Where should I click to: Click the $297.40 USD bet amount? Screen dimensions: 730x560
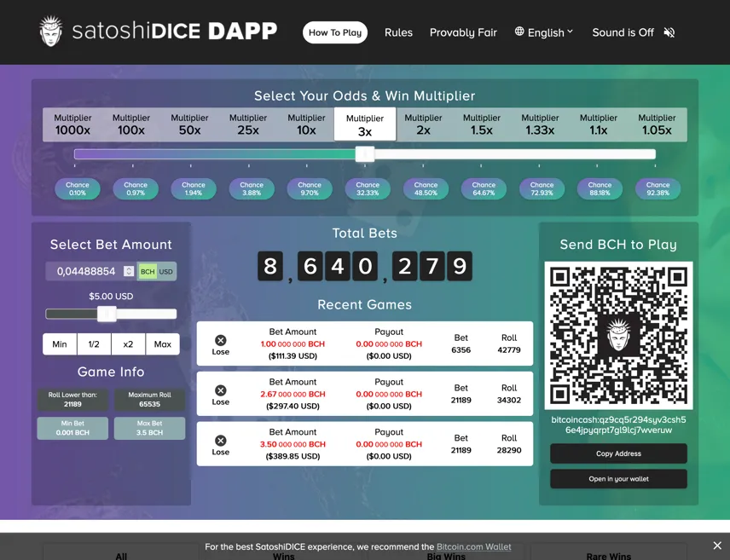(293, 406)
